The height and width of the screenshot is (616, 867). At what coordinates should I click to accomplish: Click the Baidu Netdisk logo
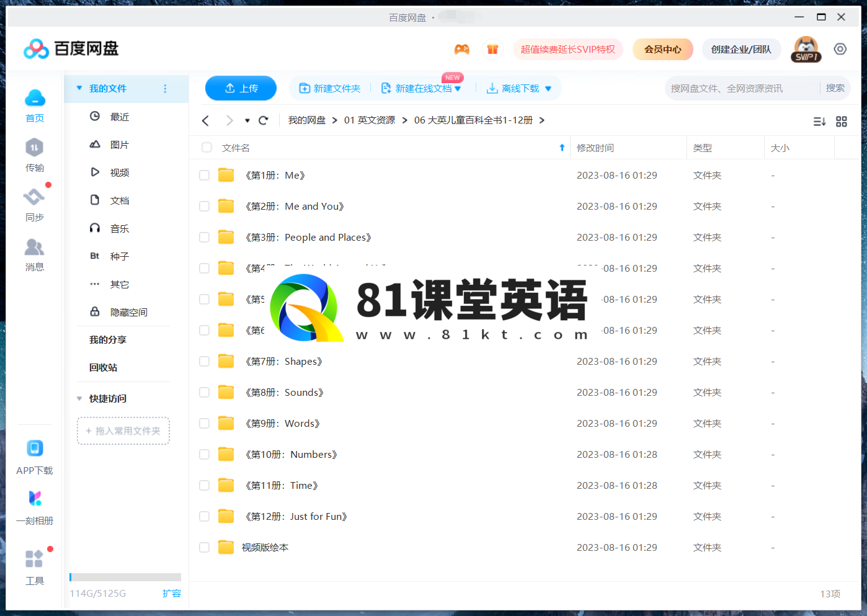[x=71, y=48]
